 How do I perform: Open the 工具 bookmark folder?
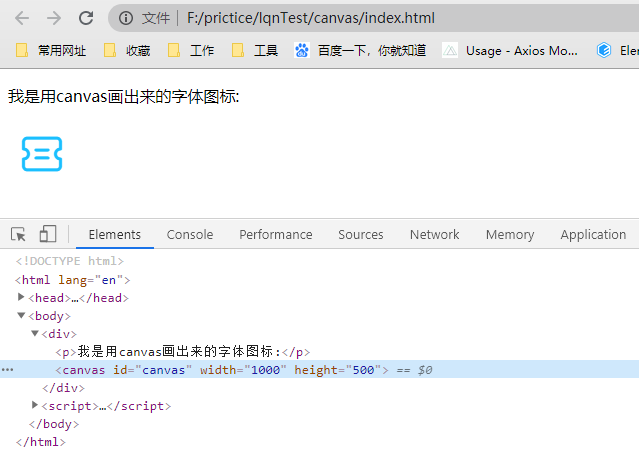coord(255,51)
